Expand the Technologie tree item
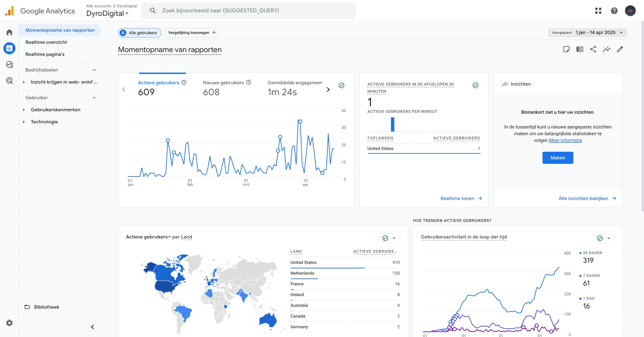644x337 pixels. point(24,122)
